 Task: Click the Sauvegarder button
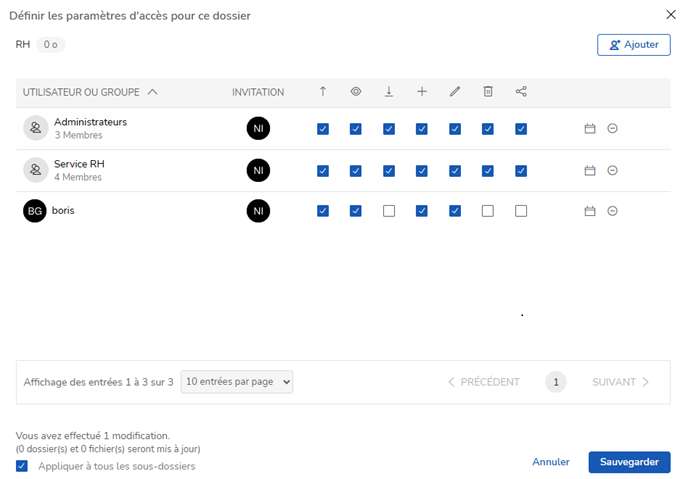coord(629,462)
